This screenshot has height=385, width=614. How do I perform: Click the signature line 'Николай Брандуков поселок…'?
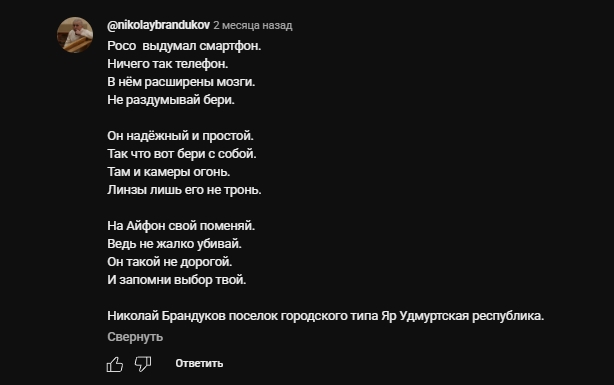[x=326, y=316]
